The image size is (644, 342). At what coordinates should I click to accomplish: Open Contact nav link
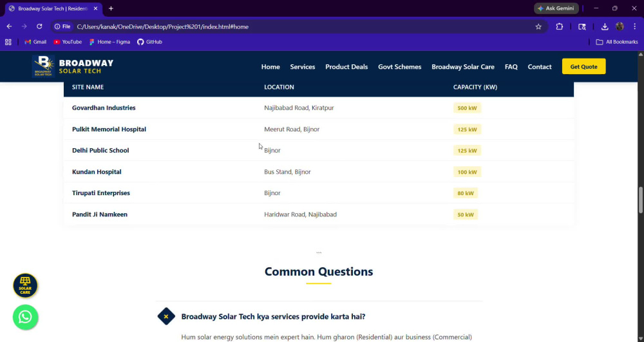click(x=539, y=66)
